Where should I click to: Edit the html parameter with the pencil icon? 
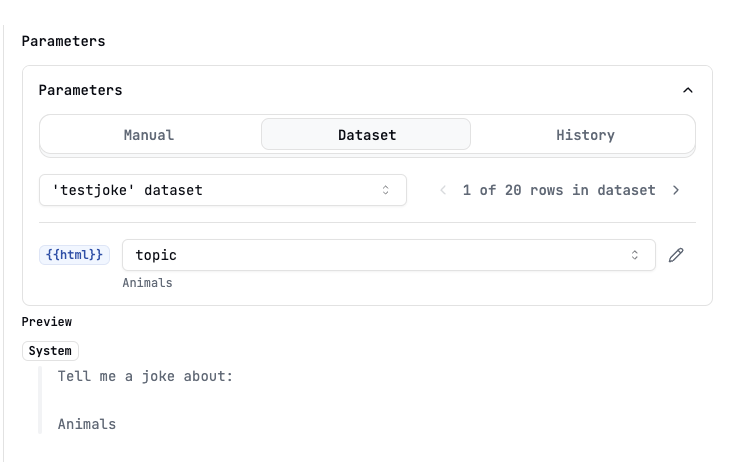tap(676, 255)
